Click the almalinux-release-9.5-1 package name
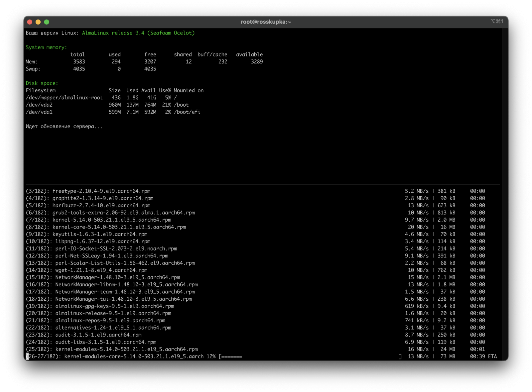The height and width of the screenshot is (392, 532). (113, 313)
